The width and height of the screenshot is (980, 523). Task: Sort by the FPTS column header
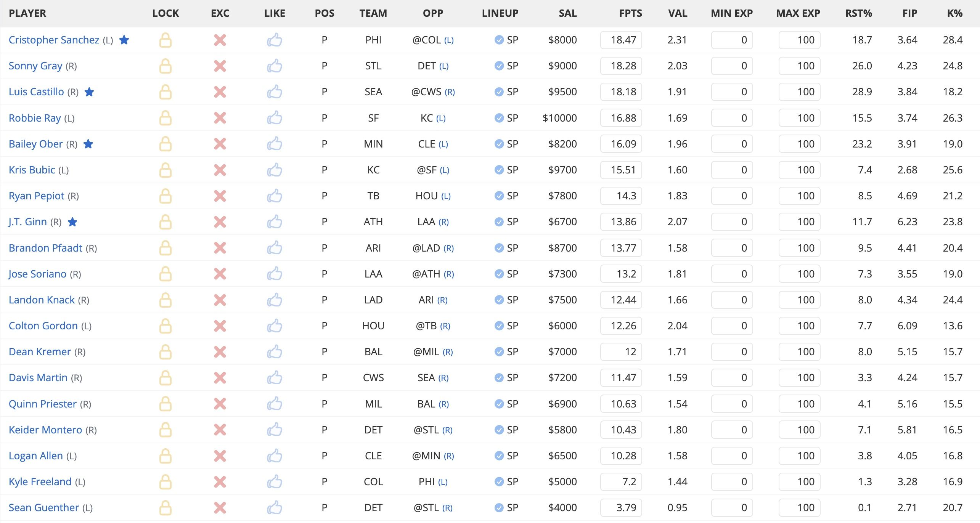tap(630, 13)
